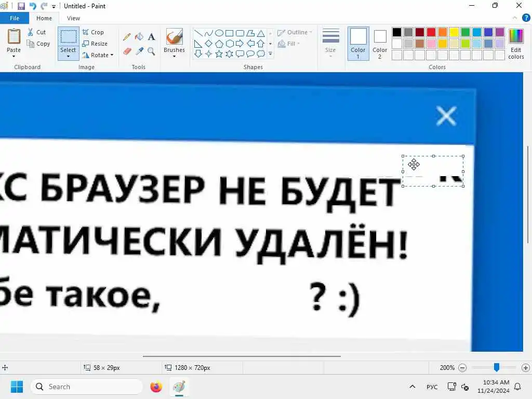Pick the yellow color swatch
This screenshot has height=399, width=532.
454,32
